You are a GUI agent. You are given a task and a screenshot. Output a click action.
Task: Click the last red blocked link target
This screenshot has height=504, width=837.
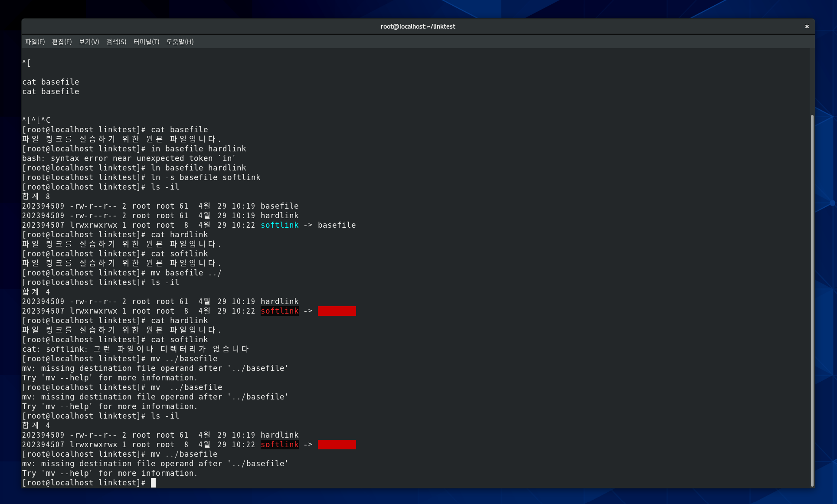tap(337, 445)
